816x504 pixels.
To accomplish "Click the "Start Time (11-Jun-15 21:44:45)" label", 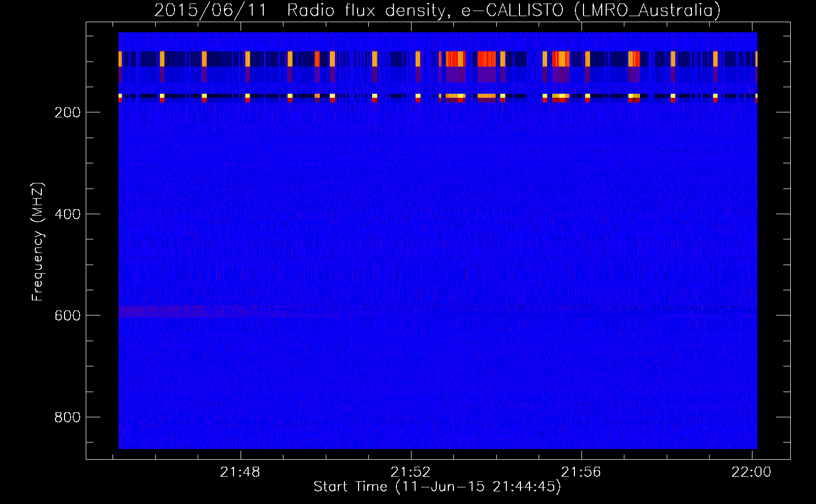I will coord(437,487).
